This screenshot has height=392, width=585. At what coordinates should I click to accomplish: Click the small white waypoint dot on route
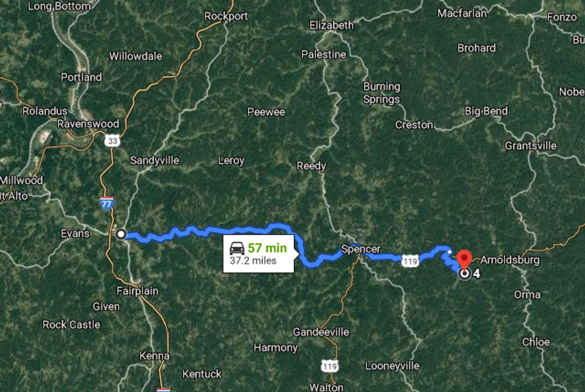(x=450, y=252)
